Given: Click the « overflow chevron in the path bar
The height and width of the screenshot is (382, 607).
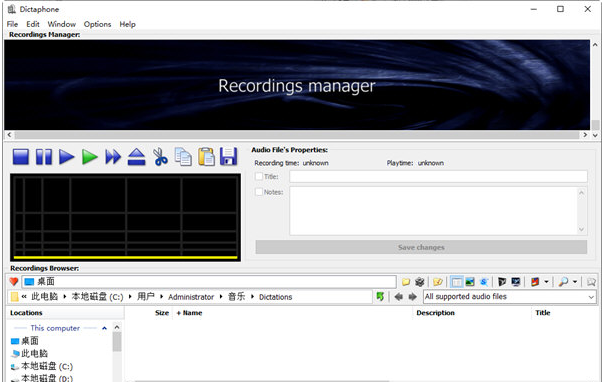Looking at the screenshot, I should (24, 297).
